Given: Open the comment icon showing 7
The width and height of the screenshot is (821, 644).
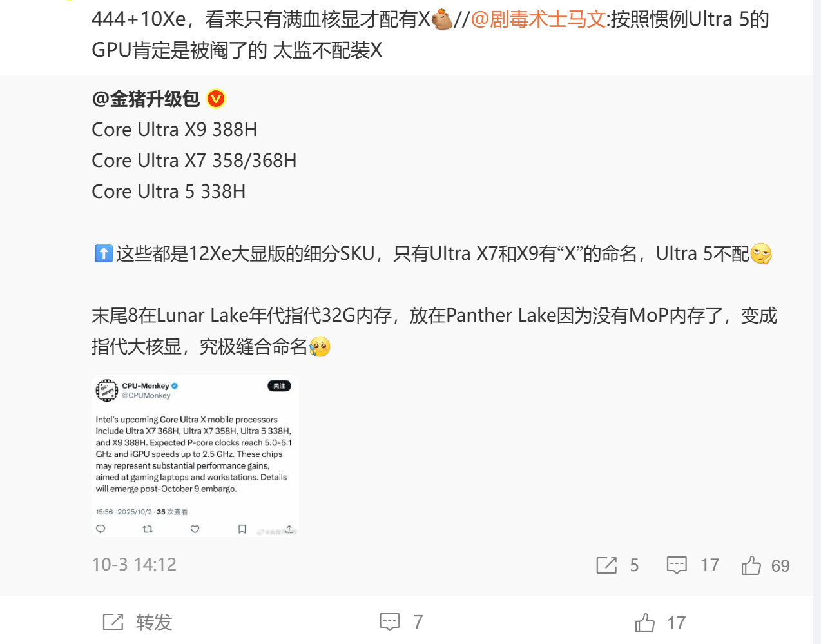Looking at the screenshot, I should [x=390, y=622].
